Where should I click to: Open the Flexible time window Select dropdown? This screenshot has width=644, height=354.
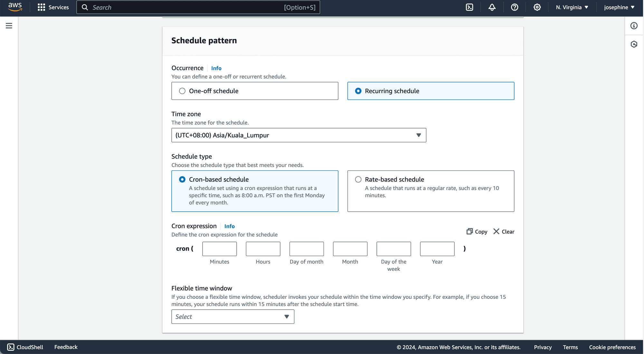click(233, 317)
